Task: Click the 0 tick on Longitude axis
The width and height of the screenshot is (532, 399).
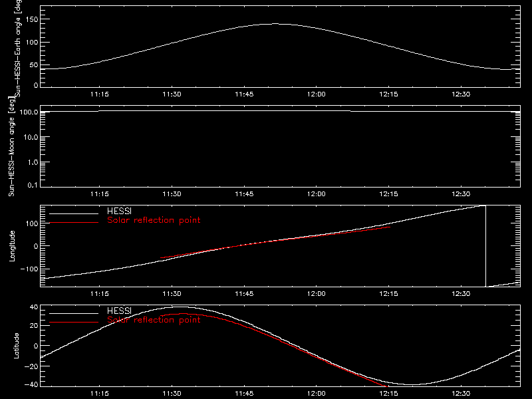Action: pyautogui.click(x=36, y=246)
